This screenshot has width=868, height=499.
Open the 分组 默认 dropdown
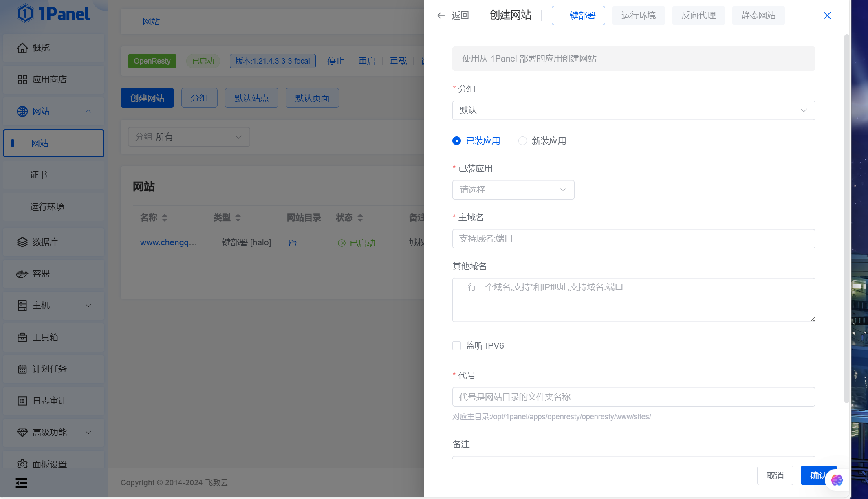tap(633, 110)
